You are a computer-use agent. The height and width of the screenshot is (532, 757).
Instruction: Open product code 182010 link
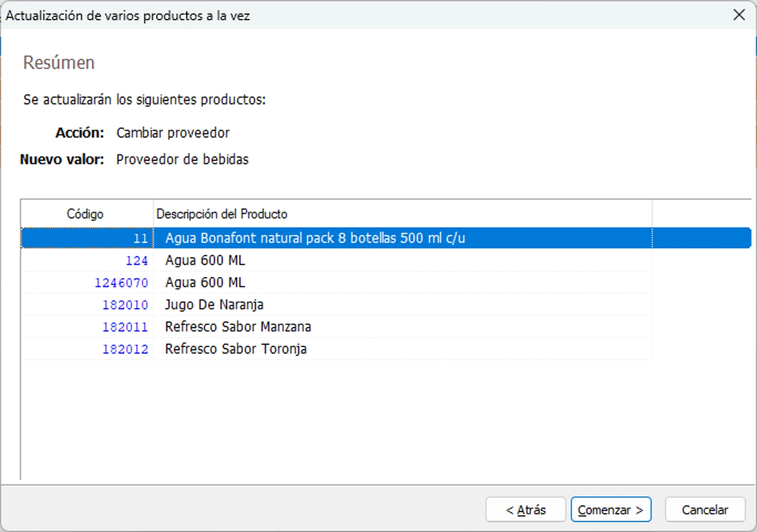click(124, 305)
